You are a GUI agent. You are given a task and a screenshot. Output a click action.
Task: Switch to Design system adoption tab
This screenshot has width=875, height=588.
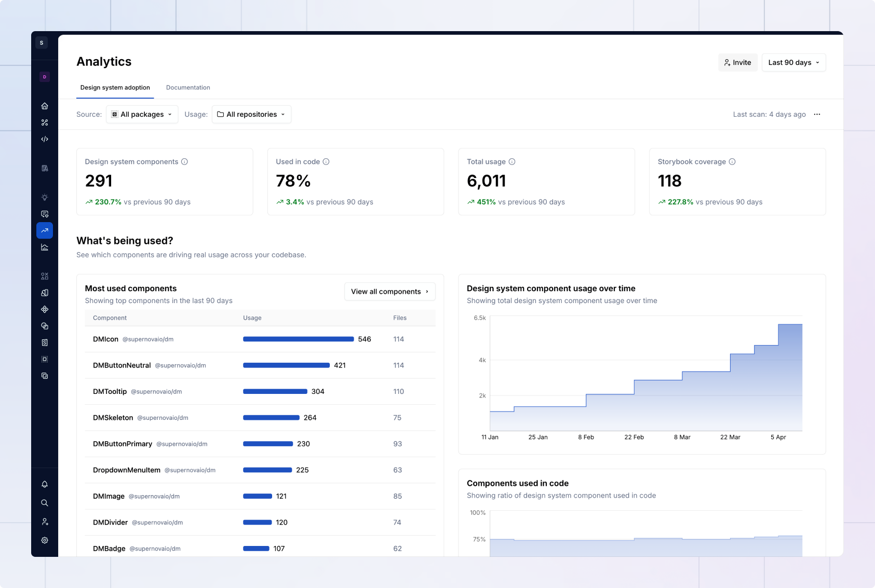coord(115,88)
